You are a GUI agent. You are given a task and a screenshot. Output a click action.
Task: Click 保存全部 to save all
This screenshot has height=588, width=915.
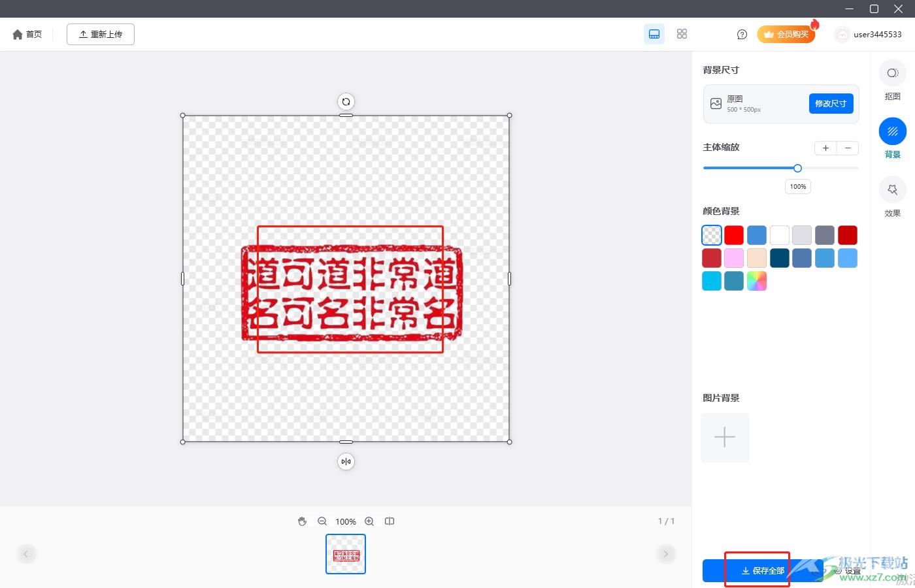[x=762, y=570]
